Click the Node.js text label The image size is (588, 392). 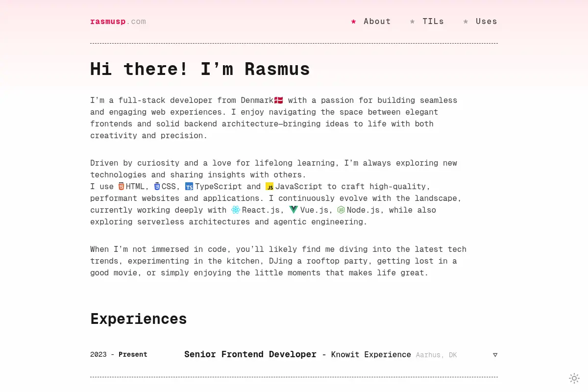point(363,210)
